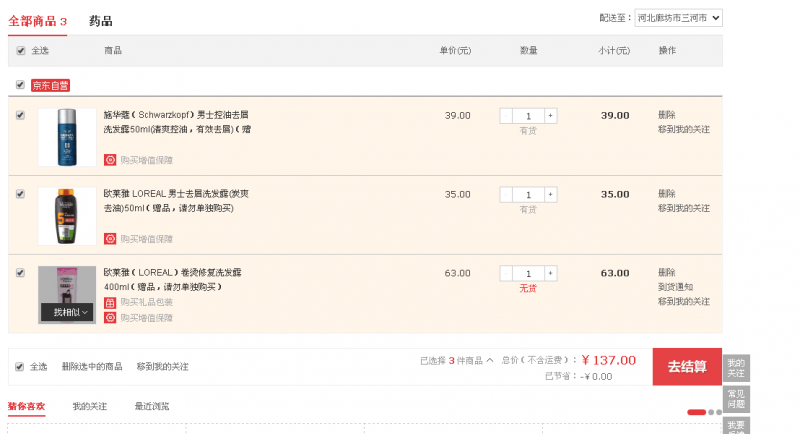Click the 去结算 checkout button
The image size is (800, 434).
687,367
